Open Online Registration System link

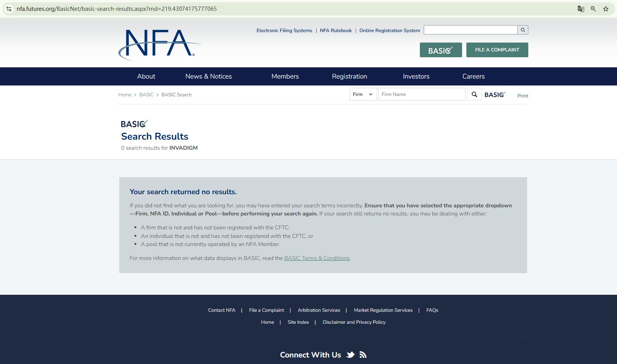point(390,31)
